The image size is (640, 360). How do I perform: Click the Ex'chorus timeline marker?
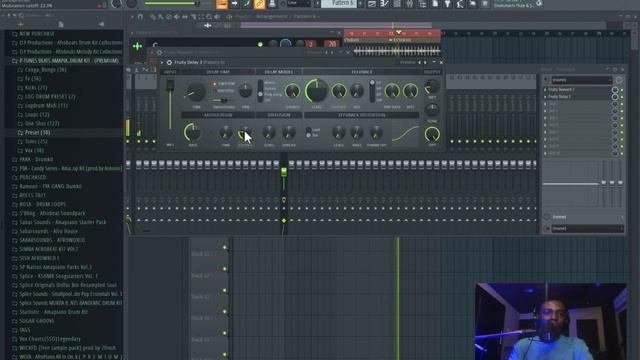400,40
